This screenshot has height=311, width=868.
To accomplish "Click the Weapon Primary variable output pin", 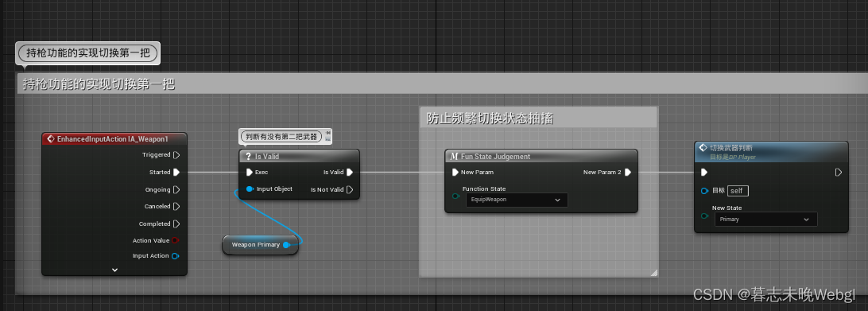I will (286, 245).
